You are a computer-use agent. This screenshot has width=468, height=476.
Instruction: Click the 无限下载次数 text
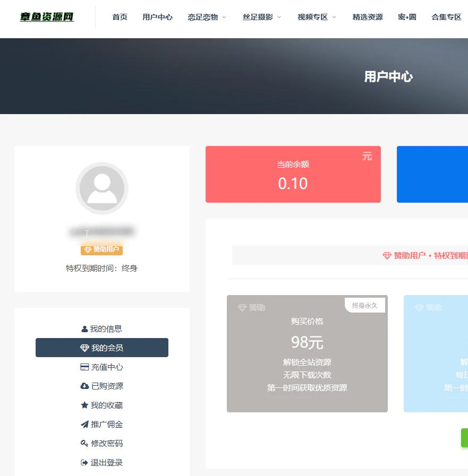307,375
